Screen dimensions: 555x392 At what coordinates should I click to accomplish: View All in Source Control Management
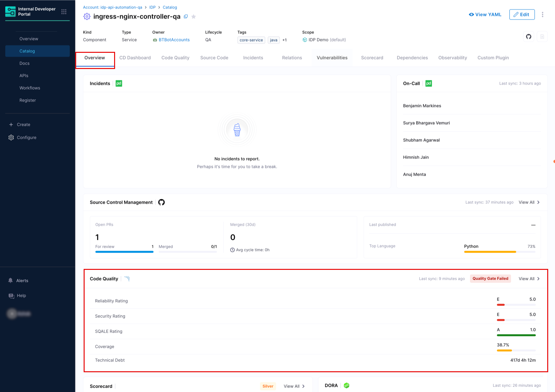tap(529, 202)
